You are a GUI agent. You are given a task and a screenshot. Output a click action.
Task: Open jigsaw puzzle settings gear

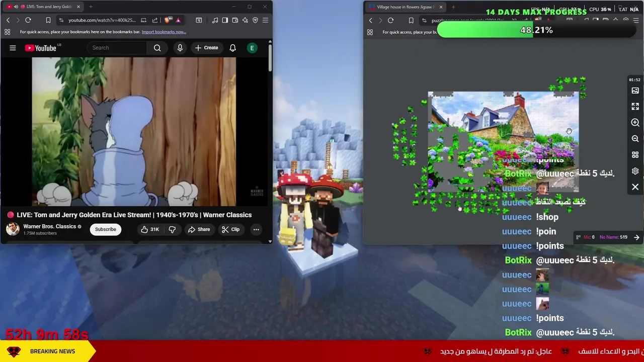pyautogui.click(x=635, y=171)
